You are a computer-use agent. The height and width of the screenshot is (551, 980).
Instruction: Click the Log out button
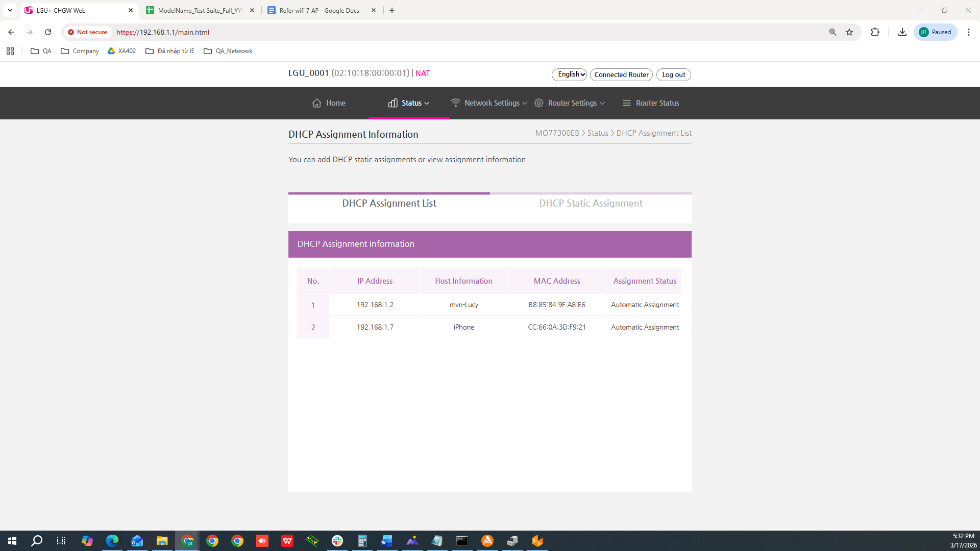click(x=673, y=74)
